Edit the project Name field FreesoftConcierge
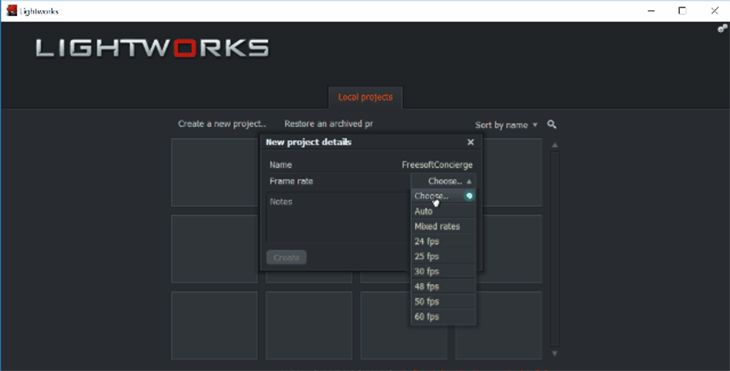This screenshot has height=371, width=730. coord(437,165)
